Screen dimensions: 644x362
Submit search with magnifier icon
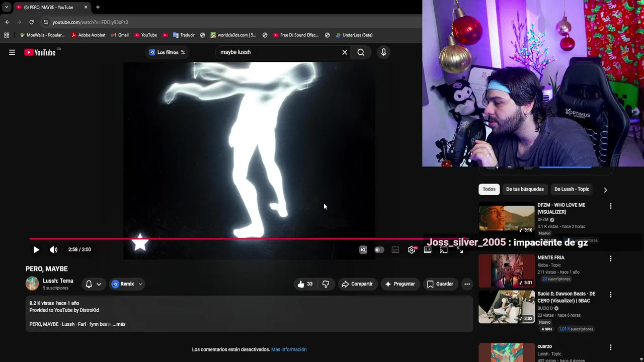(361, 52)
